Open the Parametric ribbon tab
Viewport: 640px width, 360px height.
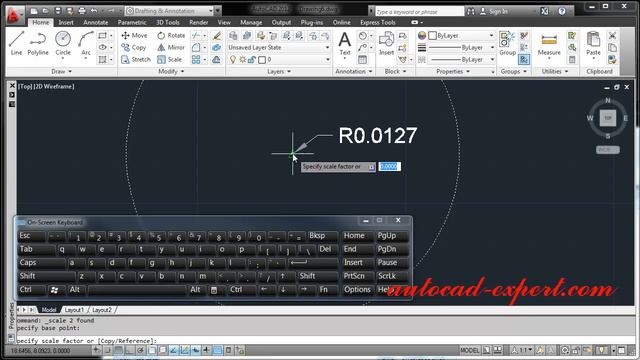click(132, 22)
